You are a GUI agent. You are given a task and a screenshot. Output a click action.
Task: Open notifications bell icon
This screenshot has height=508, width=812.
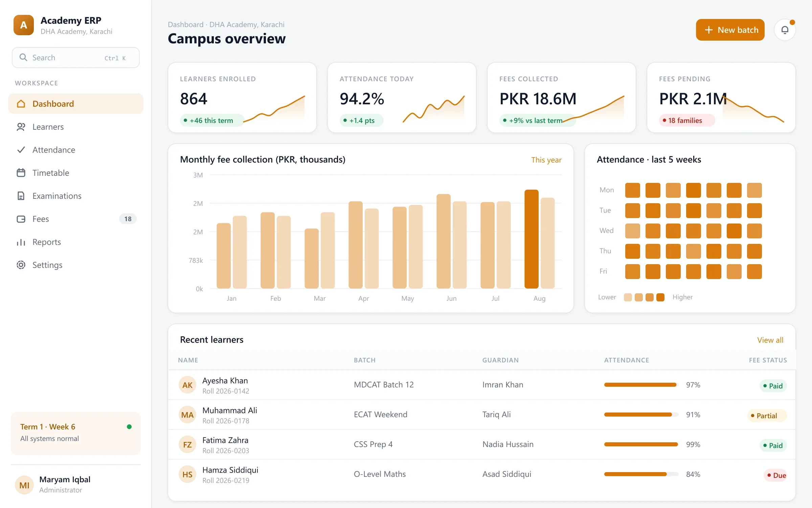(785, 30)
